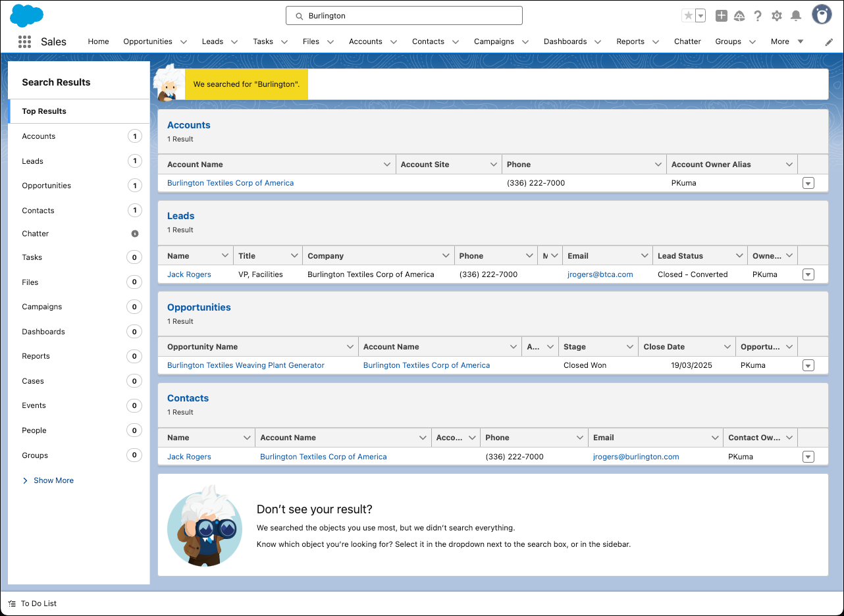Click the 'VP, Facilities' title cell
This screenshot has width=844, height=616.
click(261, 274)
